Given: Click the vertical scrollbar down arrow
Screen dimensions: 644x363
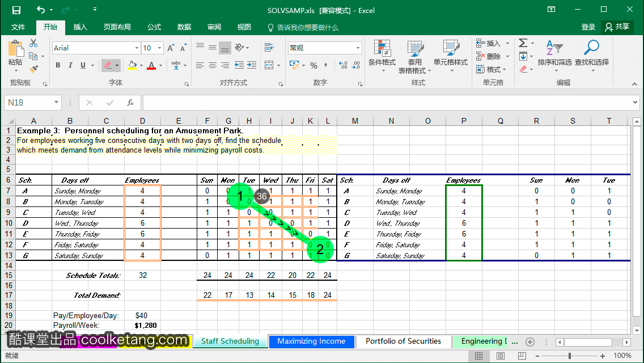Looking at the screenshot, I should (637, 330).
